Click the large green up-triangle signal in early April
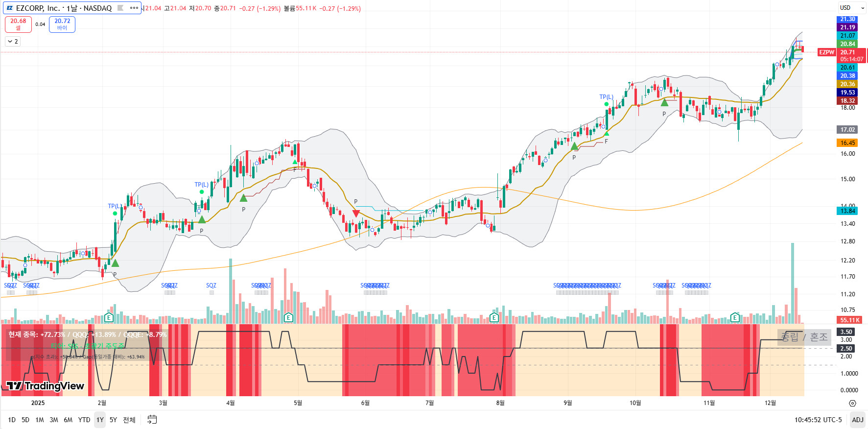Screen dimensions: 868x429 click(243, 198)
